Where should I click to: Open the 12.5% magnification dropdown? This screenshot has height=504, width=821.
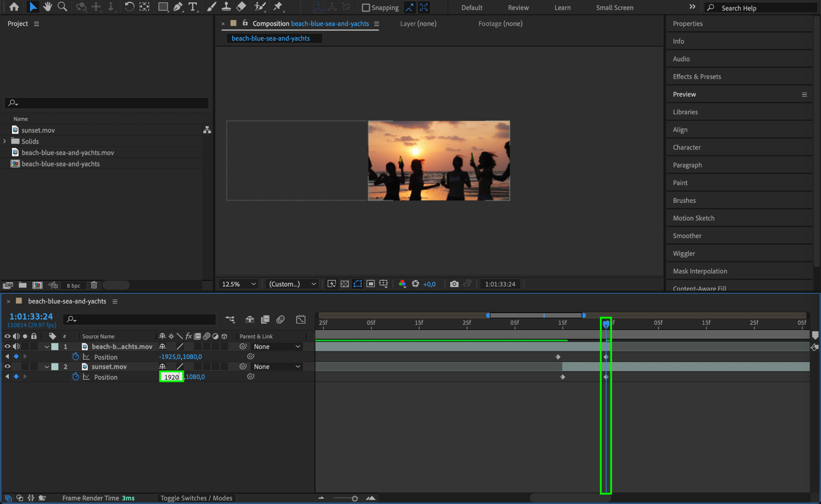click(239, 284)
